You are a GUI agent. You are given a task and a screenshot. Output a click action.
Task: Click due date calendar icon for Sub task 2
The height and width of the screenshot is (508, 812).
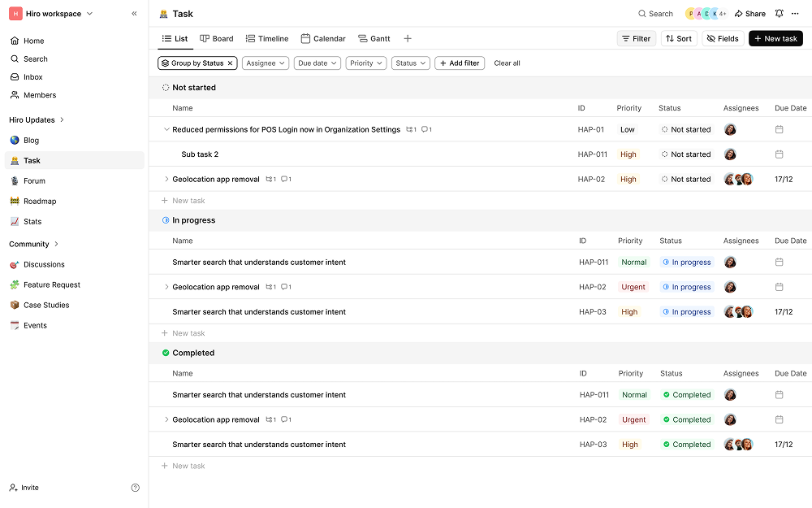click(x=779, y=154)
